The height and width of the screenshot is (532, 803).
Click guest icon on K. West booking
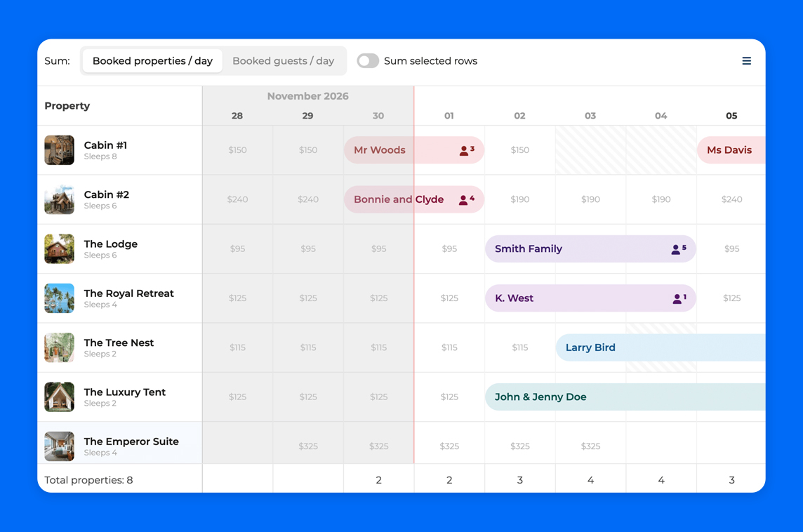[x=679, y=298]
